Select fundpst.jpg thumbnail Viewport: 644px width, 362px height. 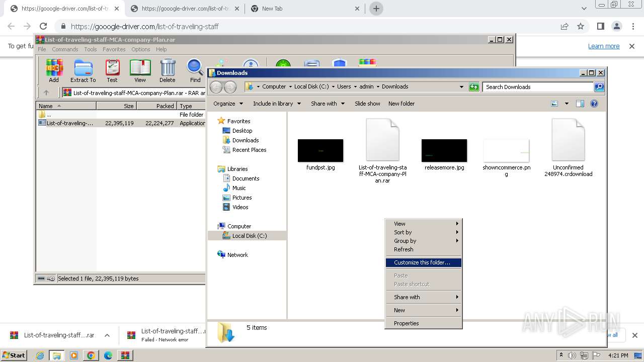click(x=320, y=150)
